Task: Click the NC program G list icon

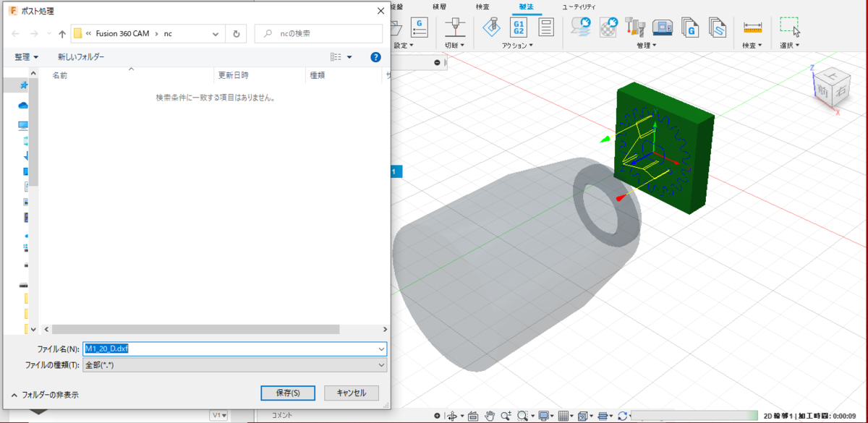Action: [x=419, y=28]
